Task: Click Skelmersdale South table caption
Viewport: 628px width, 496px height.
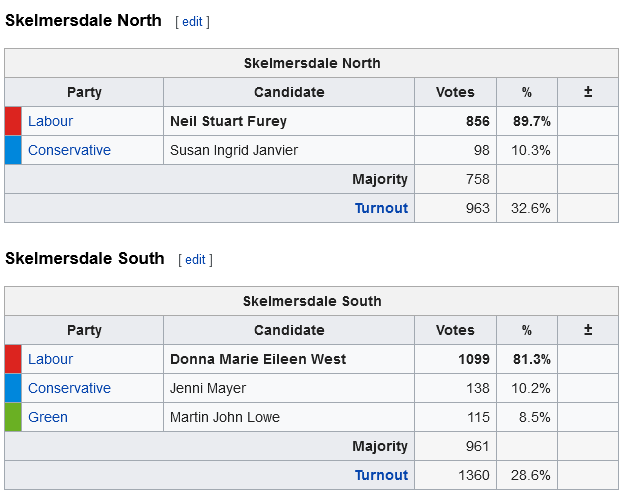Action: 312,301
